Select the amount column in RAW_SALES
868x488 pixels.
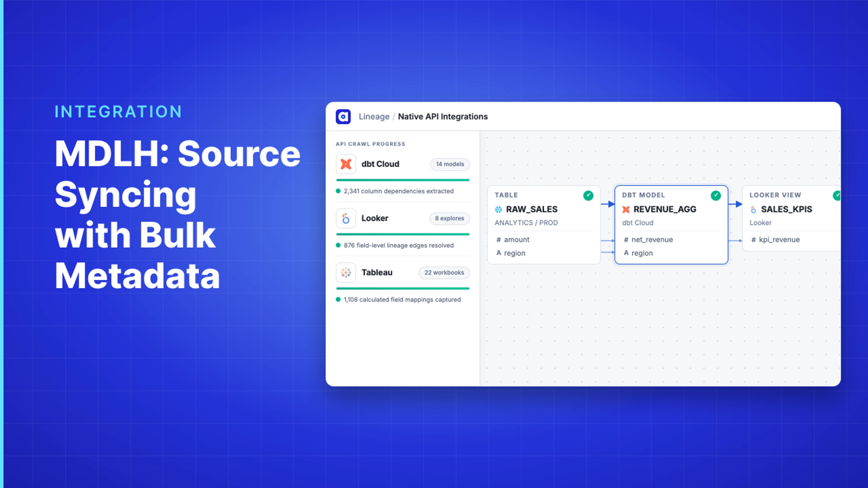pos(517,239)
